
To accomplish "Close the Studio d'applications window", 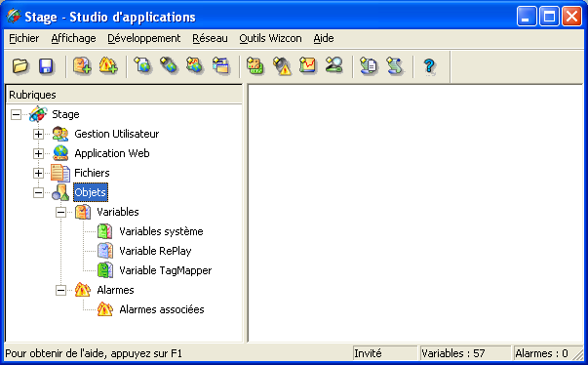I will [x=571, y=17].
